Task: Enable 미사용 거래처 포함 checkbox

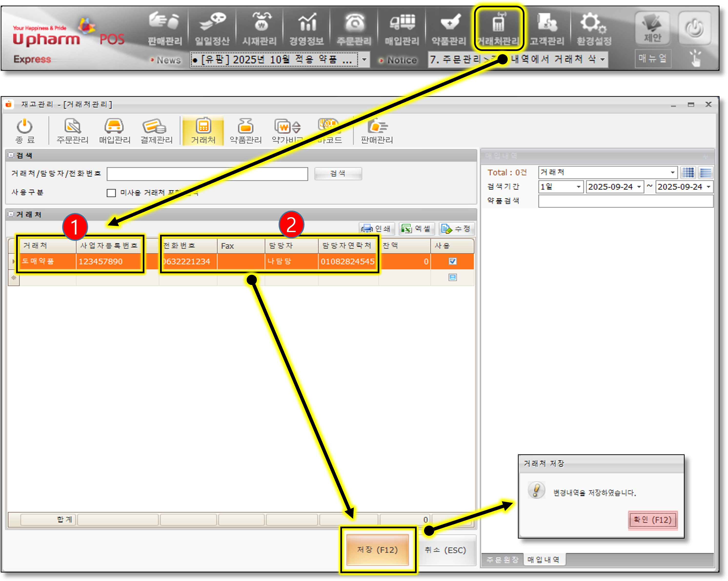Action: pyautogui.click(x=111, y=193)
